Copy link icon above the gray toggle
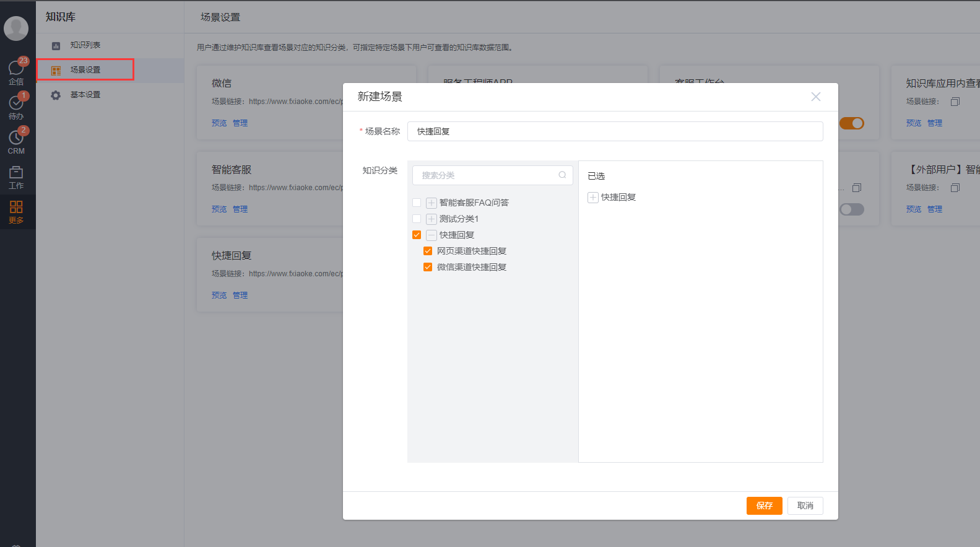 857,188
